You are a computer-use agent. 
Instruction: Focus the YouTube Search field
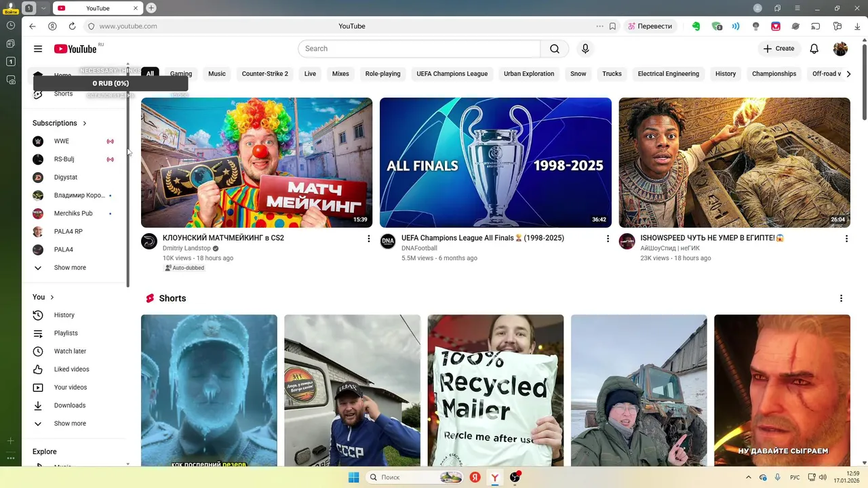[419, 49]
